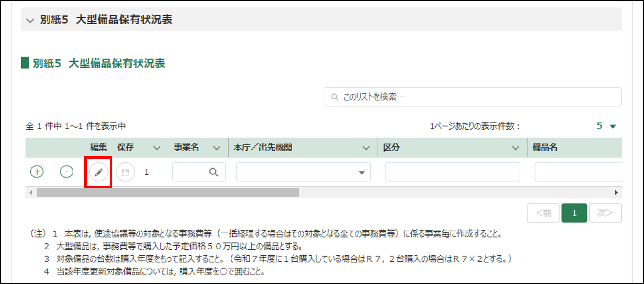
Task: Open the 事業名 column header chevron menu
Action: (216, 148)
